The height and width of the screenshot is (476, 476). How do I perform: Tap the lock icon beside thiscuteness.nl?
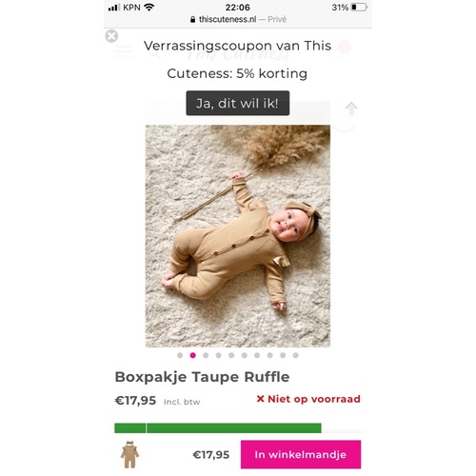[x=192, y=20]
